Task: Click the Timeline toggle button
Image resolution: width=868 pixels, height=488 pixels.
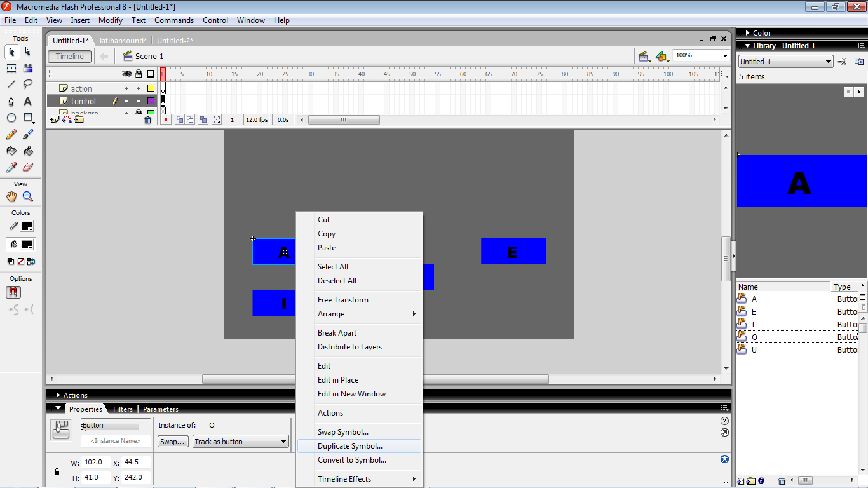Action: pyautogui.click(x=70, y=57)
